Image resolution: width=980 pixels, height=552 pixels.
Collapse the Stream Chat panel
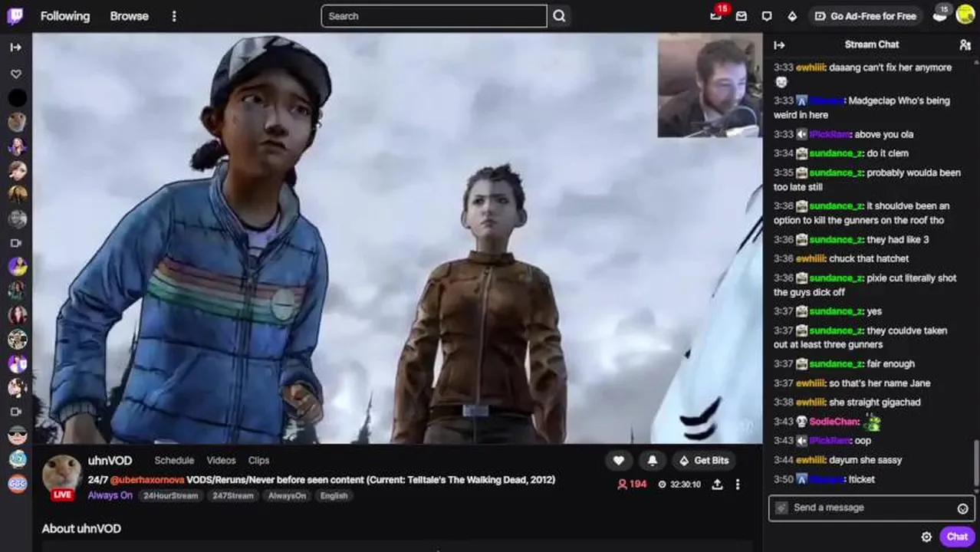coord(780,45)
